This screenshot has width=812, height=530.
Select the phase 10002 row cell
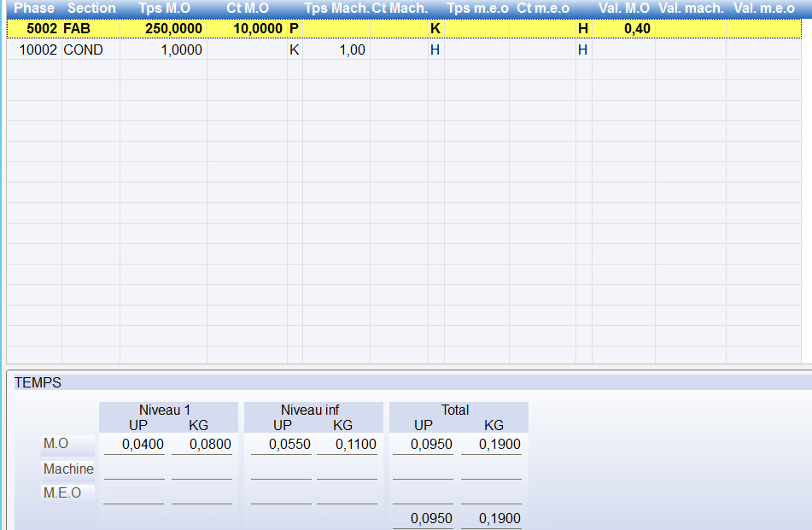click(34, 50)
